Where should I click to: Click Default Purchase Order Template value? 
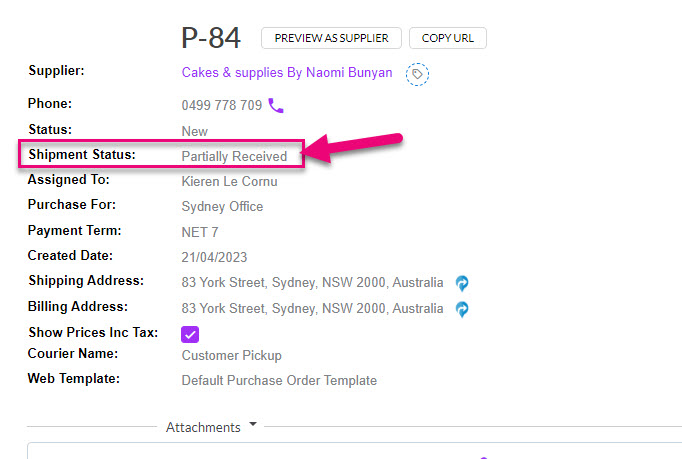279,381
